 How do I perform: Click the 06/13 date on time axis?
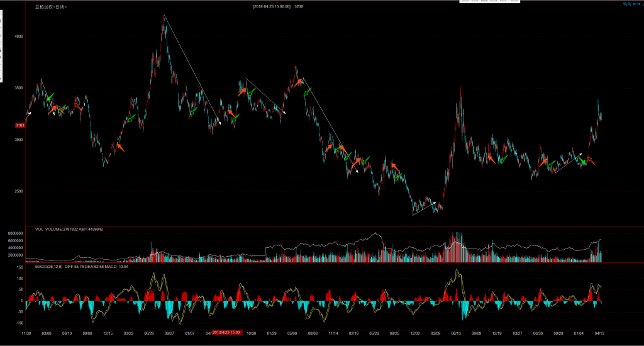click(455, 333)
